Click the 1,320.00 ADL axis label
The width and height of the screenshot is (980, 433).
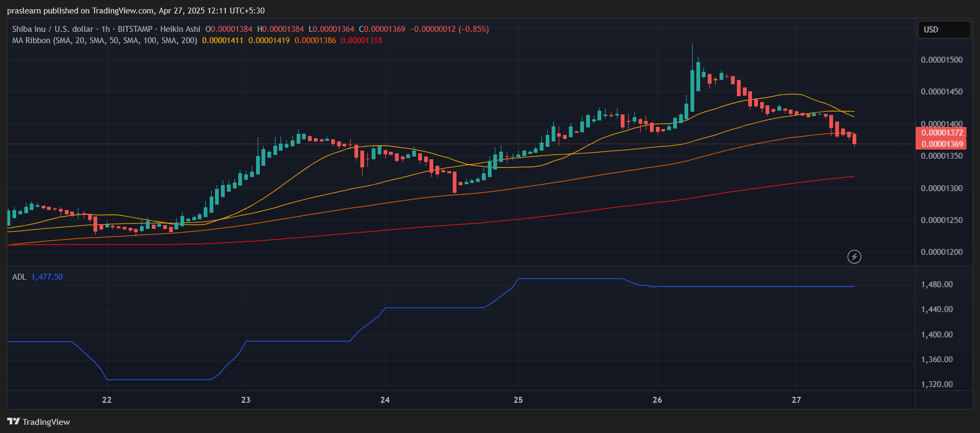pos(937,384)
